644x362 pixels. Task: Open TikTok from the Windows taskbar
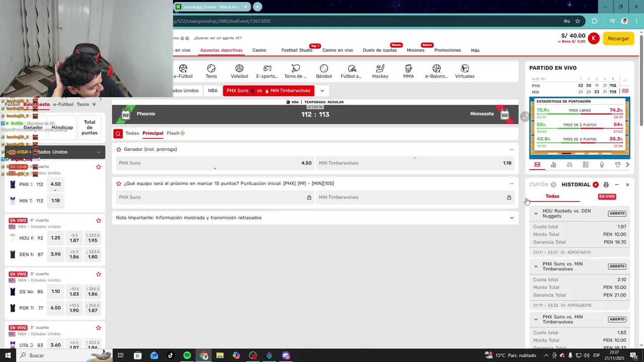tap(171, 355)
